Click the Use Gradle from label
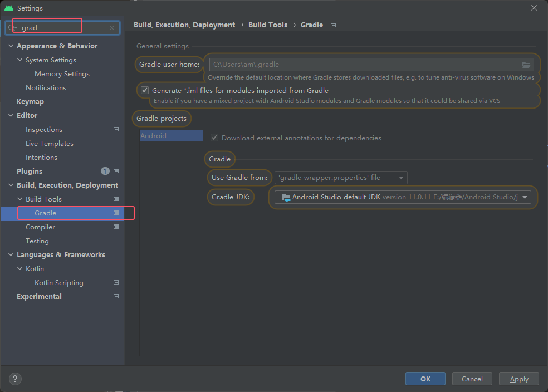This screenshot has width=548, height=392. coord(239,178)
